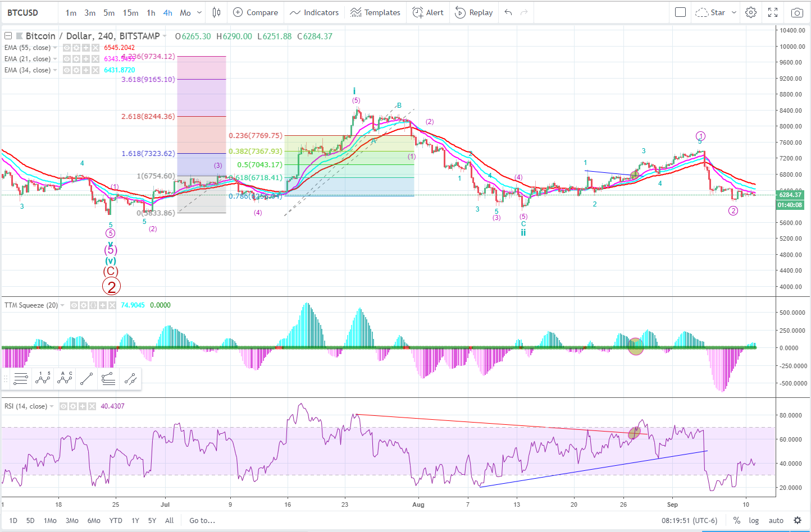Take a chart snapshot with the camera
The height and width of the screenshot is (532, 811).
(796, 12)
